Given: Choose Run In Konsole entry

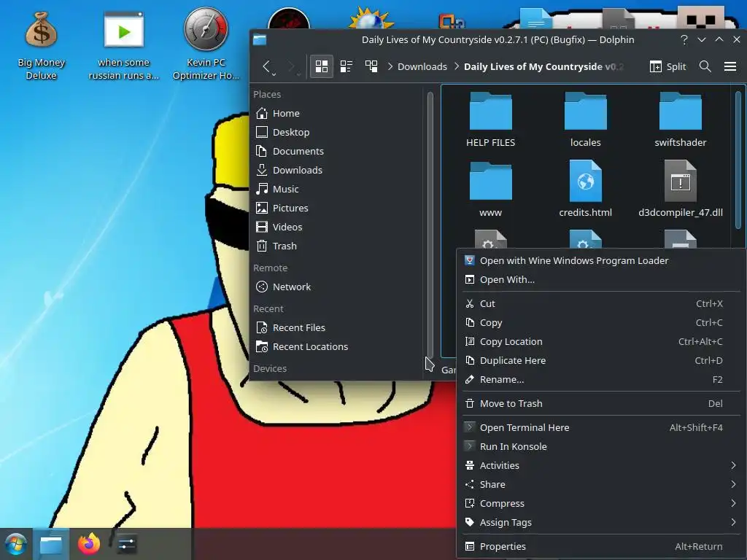Looking at the screenshot, I should (601, 447).
